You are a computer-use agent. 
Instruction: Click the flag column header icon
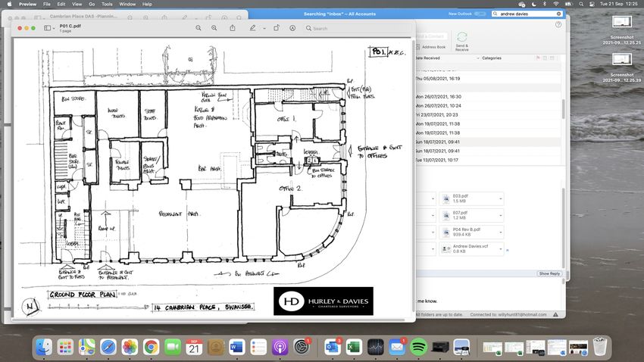pos(538,58)
